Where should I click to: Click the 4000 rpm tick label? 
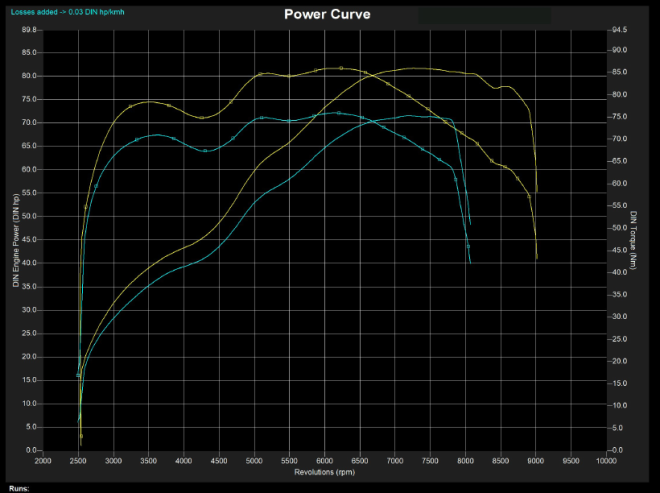[184, 461]
